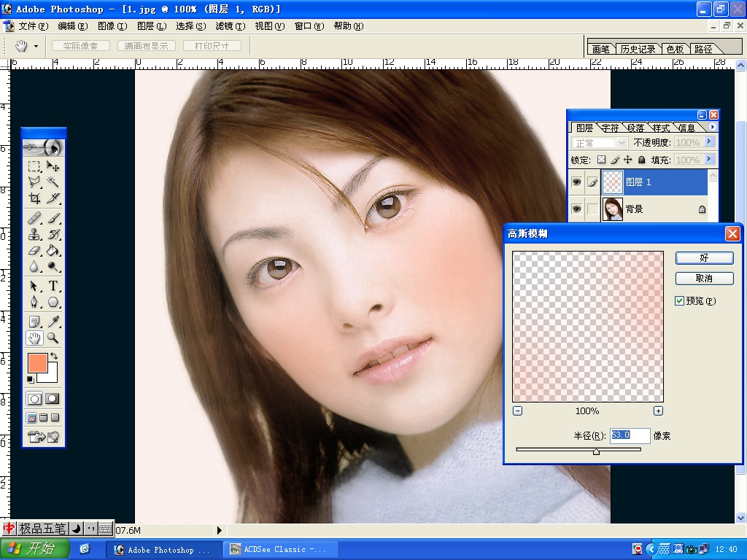Switch to Standard mode editing

tap(34, 399)
